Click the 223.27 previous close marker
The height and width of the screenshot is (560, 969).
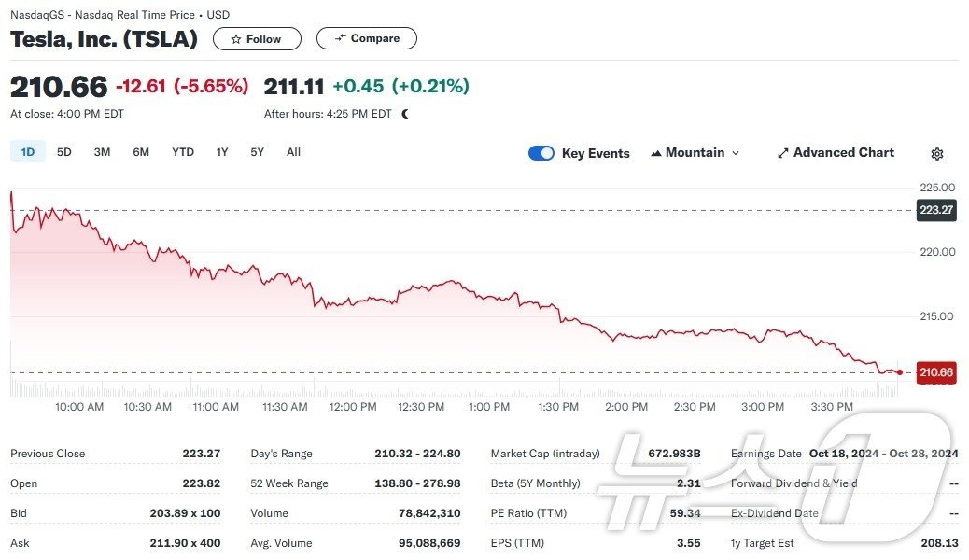click(935, 210)
